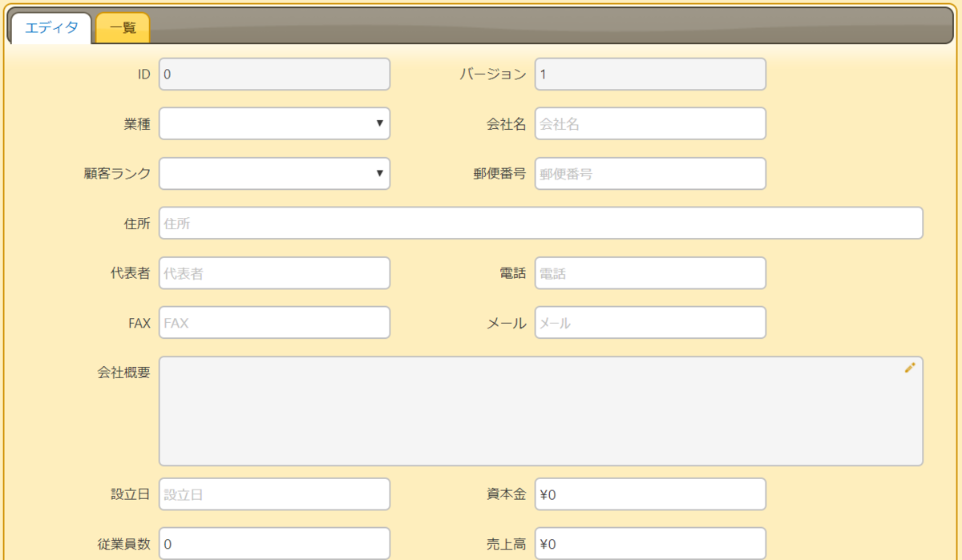Click the 従業員数 label text
This screenshot has height=560, width=962.
pyautogui.click(x=124, y=545)
